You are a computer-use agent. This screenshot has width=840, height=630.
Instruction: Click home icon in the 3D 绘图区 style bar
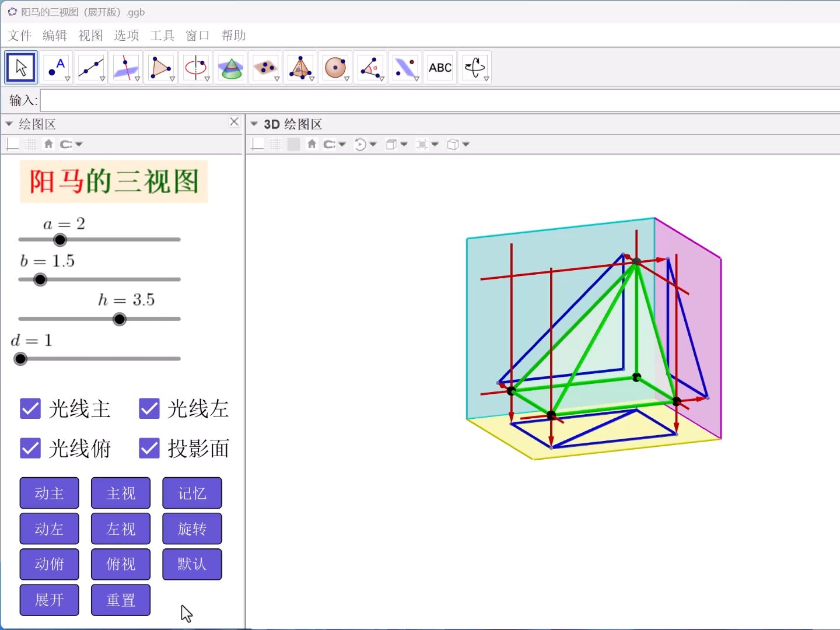312,144
